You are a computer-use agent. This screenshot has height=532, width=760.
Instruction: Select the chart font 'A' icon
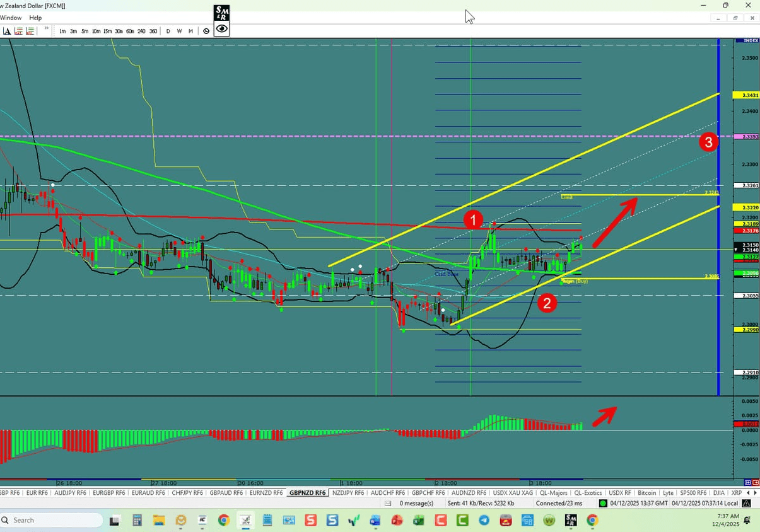(x=6, y=30)
